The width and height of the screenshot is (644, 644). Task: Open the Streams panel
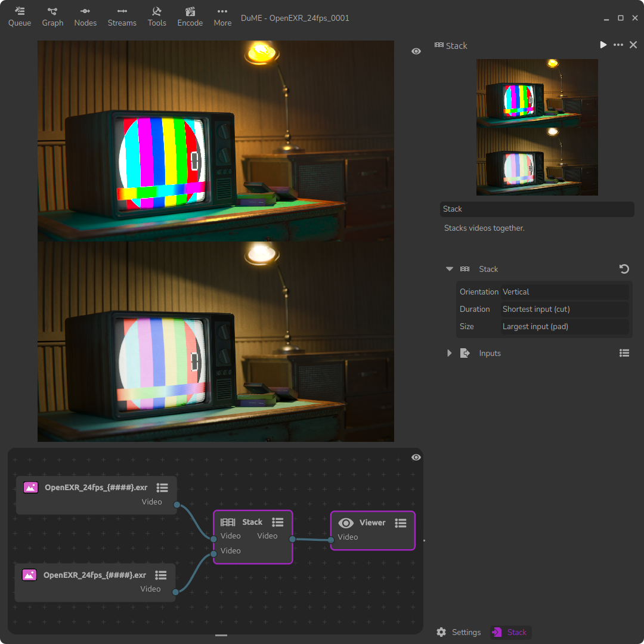[x=122, y=16]
